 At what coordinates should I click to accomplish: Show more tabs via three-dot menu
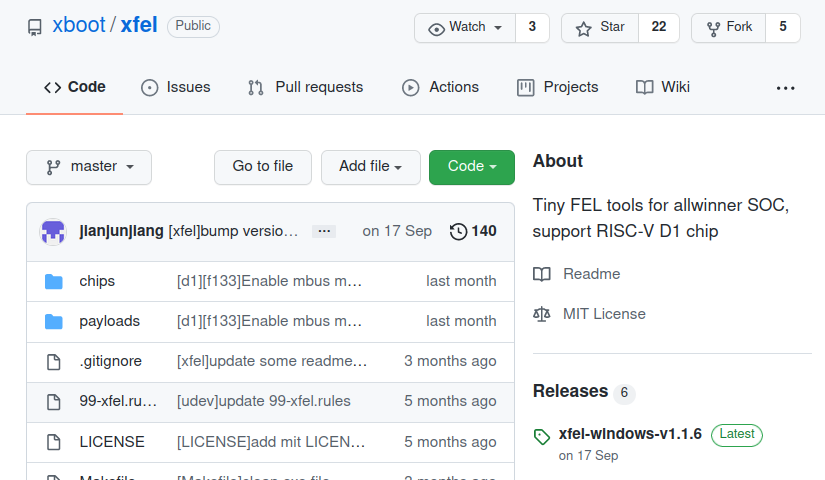point(786,88)
